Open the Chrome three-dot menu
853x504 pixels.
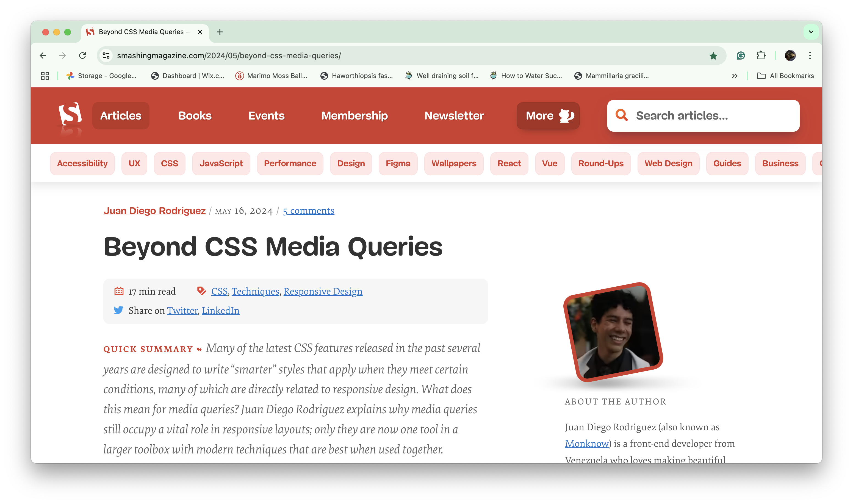810,55
